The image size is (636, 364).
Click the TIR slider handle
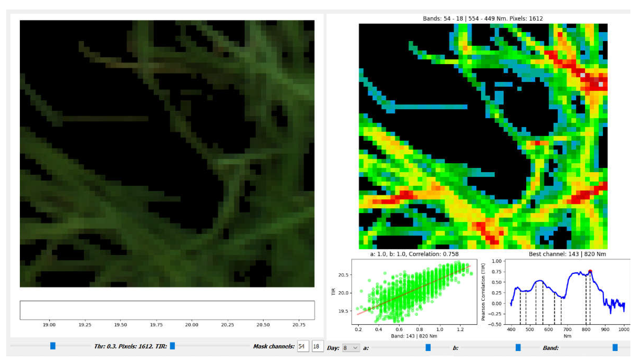(x=172, y=346)
